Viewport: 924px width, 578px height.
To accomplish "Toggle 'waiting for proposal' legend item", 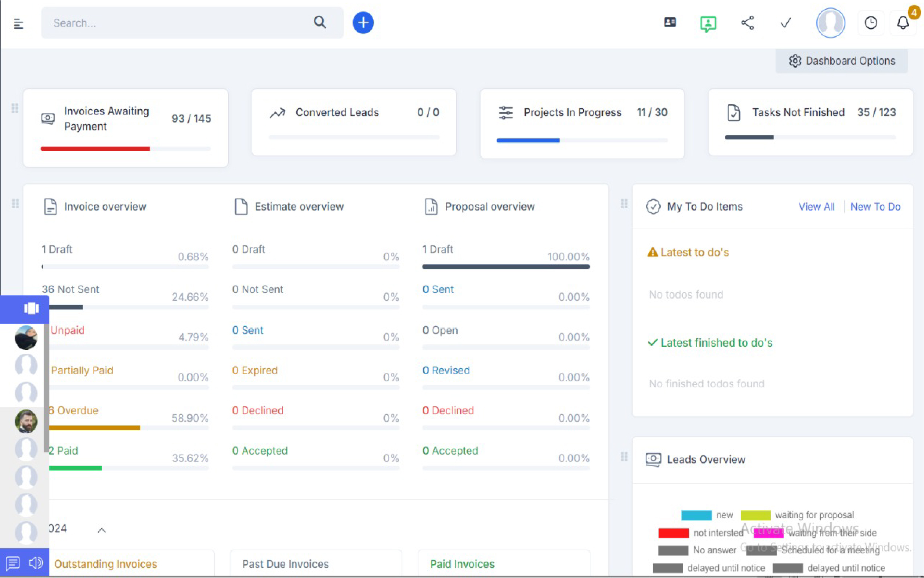I will pyautogui.click(x=755, y=515).
